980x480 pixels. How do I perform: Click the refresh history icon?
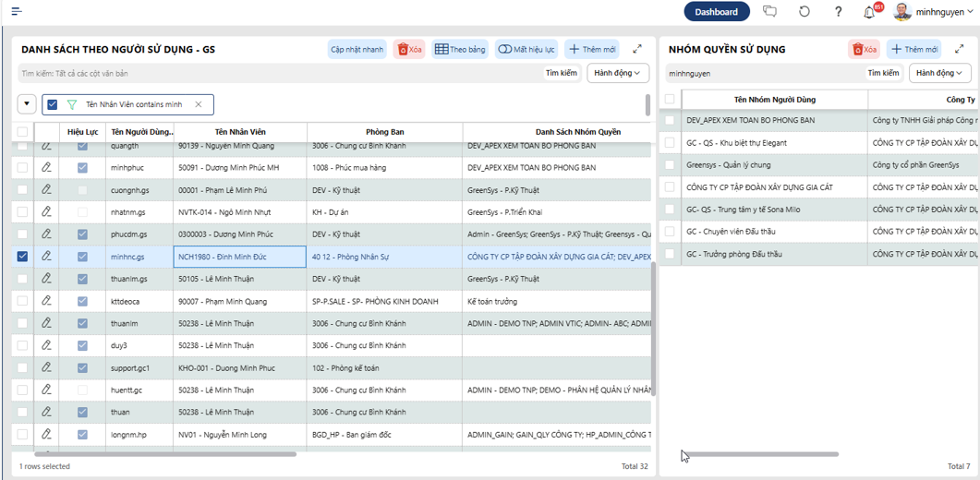805,11
